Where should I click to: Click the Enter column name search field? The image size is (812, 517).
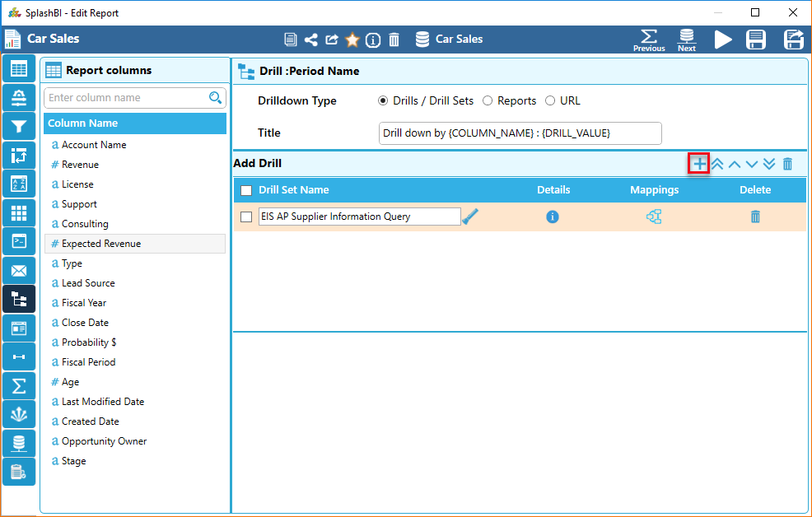pos(135,97)
